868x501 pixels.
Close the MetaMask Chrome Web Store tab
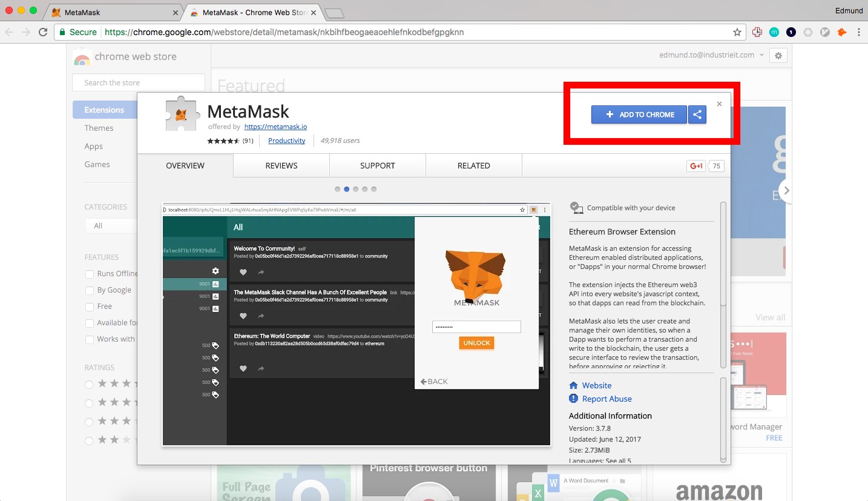tap(313, 12)
